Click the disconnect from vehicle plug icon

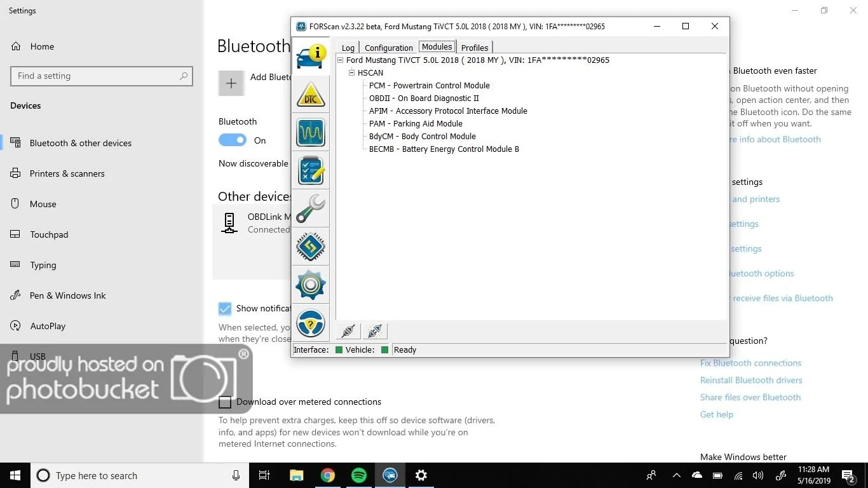pos(375,331)
